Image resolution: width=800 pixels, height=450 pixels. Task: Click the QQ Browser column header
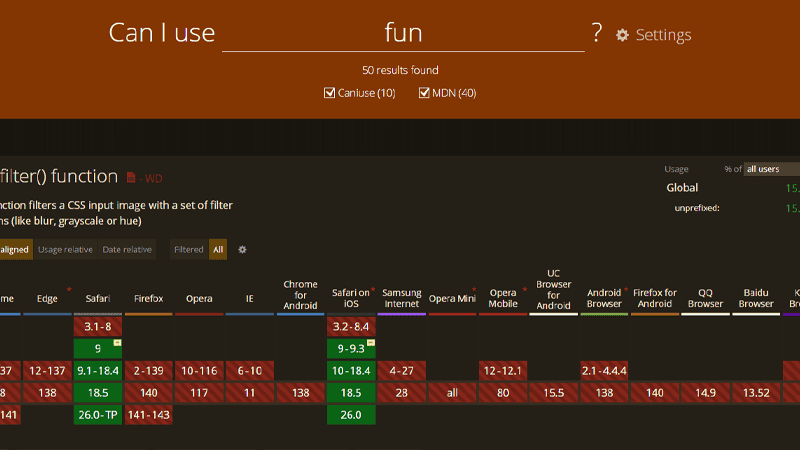pyautogui.click(x=705, y=298)
